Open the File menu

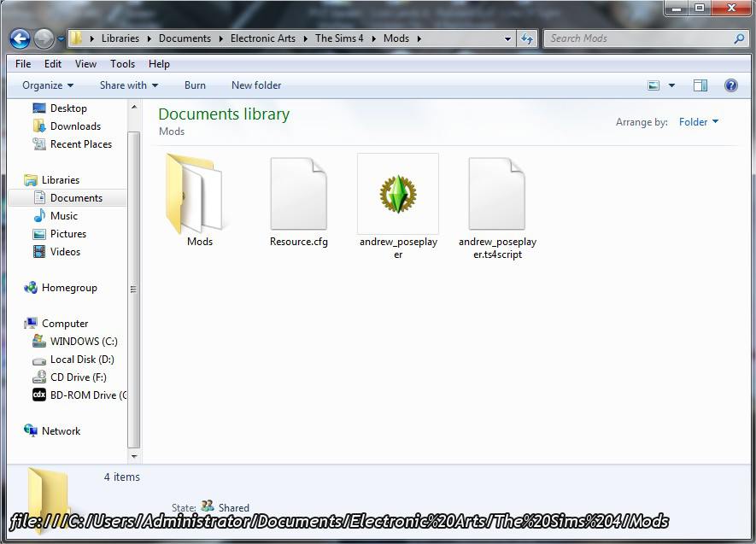23,63
